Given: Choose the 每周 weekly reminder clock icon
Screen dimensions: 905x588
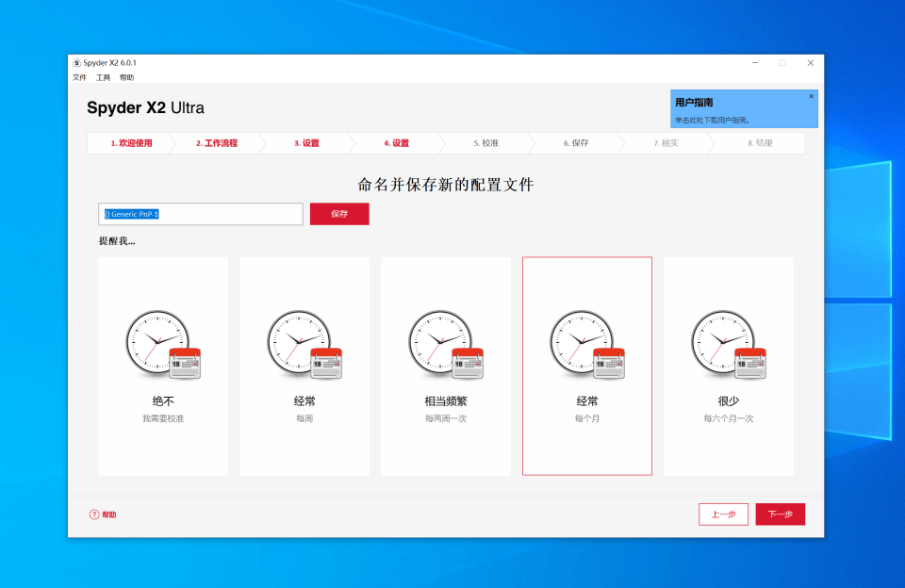Looking at the screenshot, I should 304,346.
